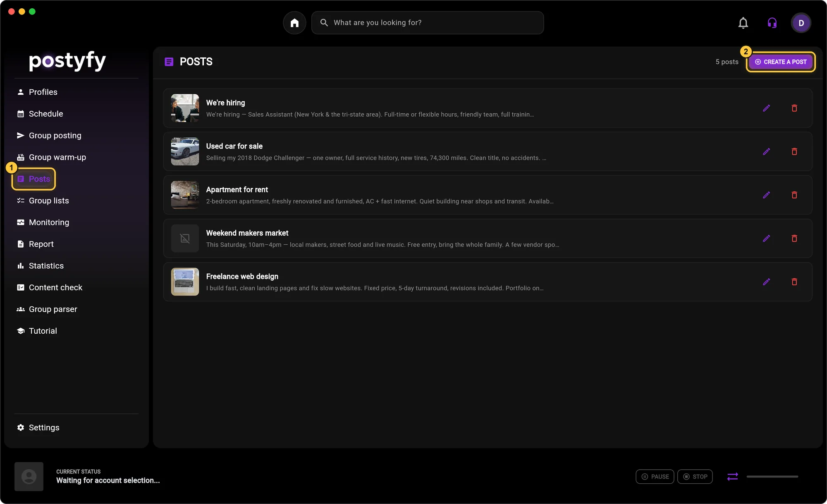Open Settings in the sidebar
827x504 pixels.
38,428
